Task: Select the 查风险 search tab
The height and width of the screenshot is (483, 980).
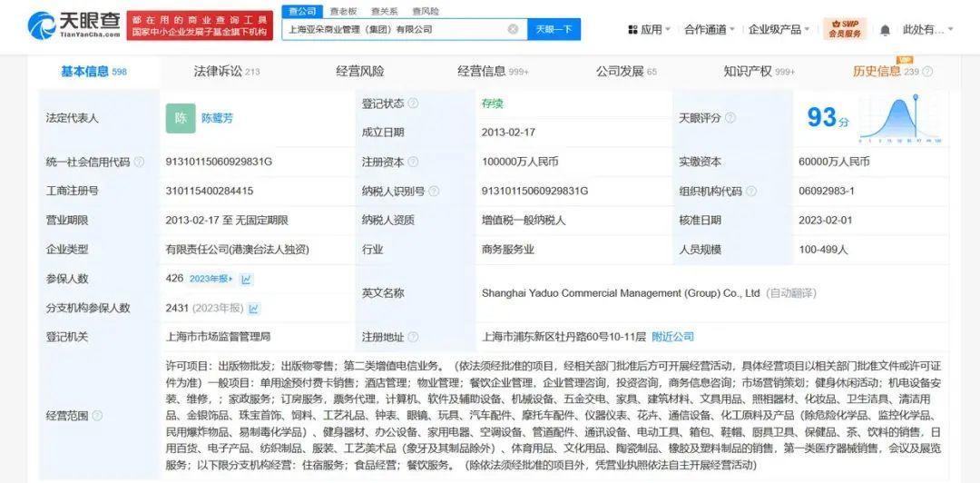Action: point(426,11)
